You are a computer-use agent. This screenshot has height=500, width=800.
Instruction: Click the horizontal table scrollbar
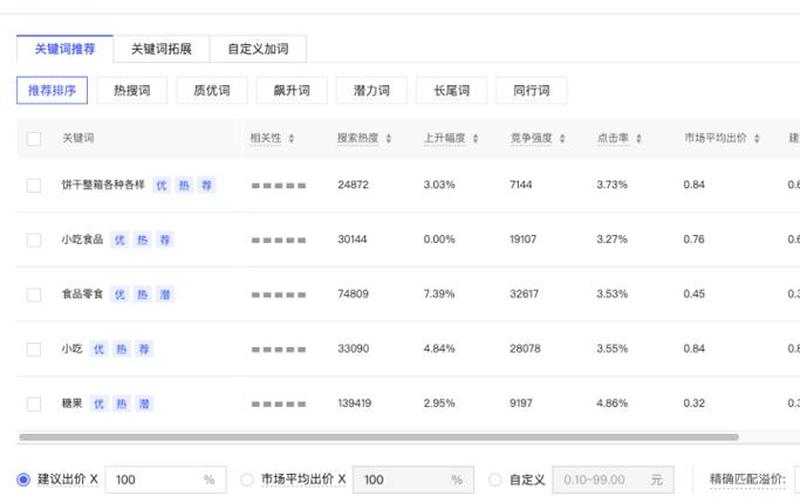coord(379,437)
